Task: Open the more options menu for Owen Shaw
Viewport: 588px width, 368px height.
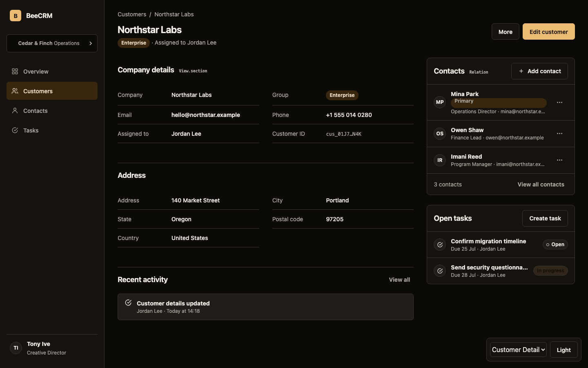Action: pos(559,134)
